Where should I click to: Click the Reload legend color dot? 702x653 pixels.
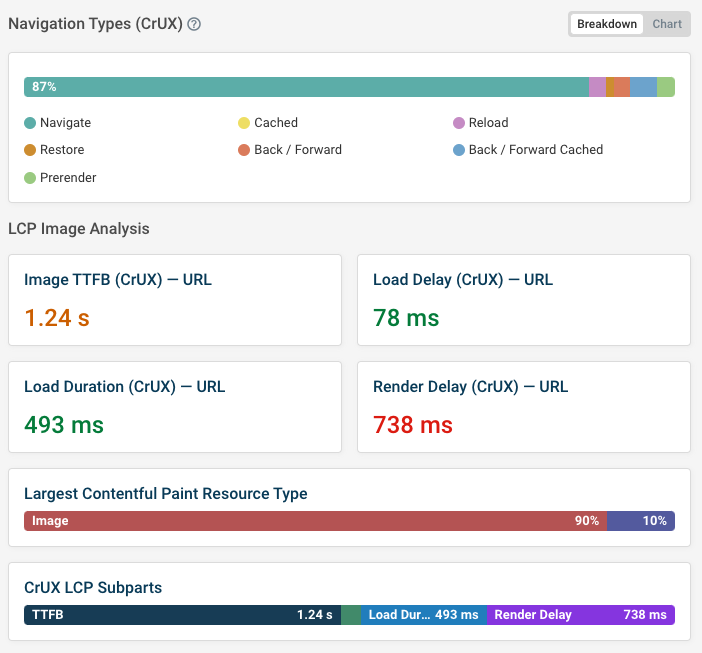click(x=459, y=123)
